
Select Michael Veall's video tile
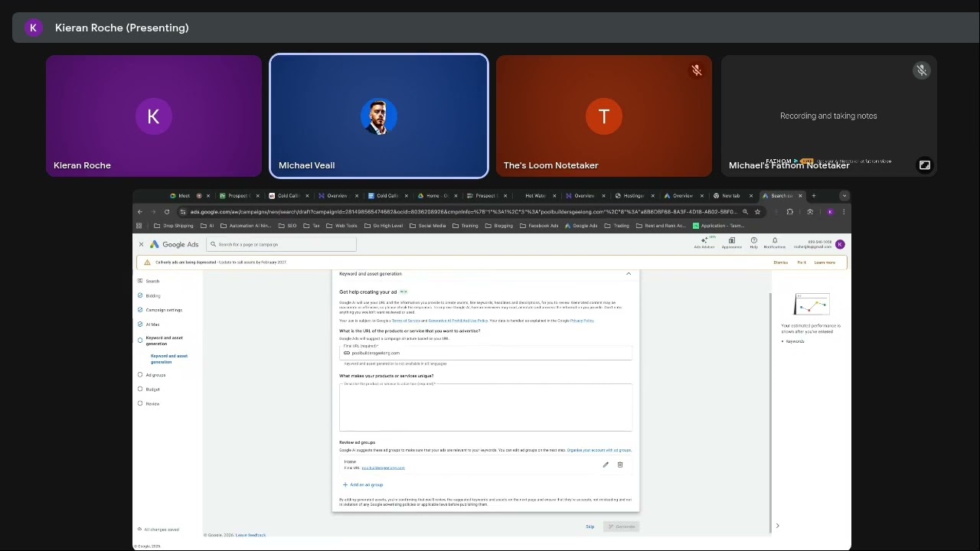tap(379, 116)
